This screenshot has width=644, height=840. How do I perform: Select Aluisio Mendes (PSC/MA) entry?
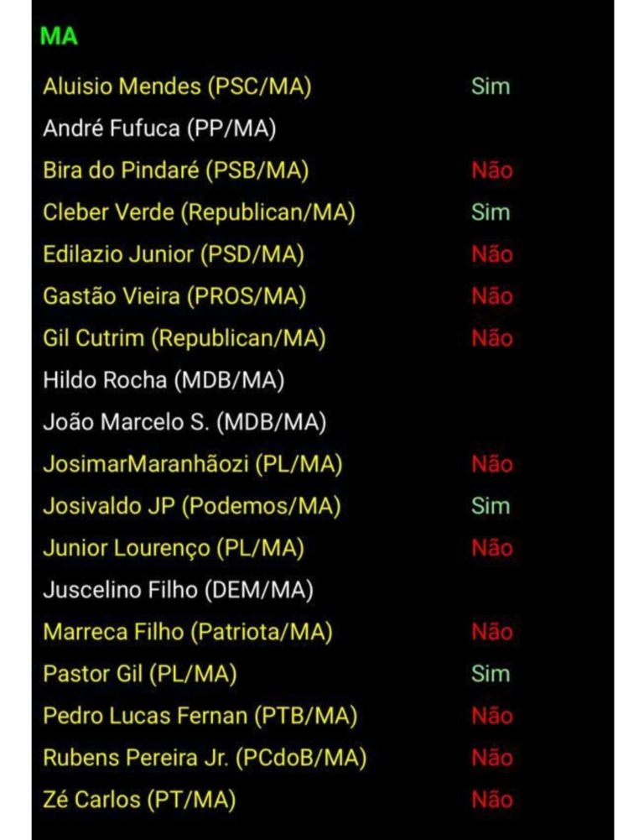point(177,86)
